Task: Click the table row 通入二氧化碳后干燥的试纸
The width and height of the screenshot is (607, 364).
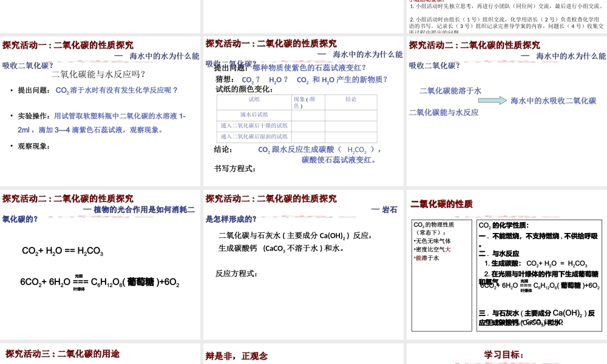Action: pos(297,126)
